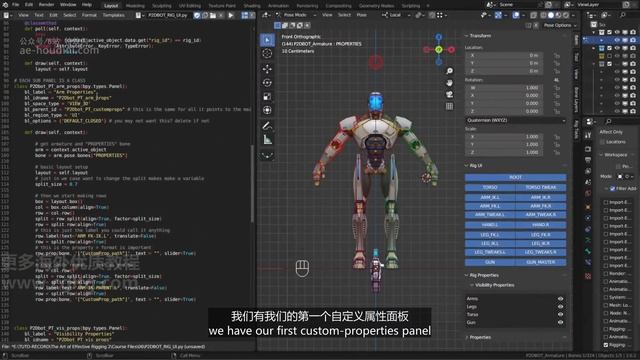The image size is (640, 360).
Task: Activate the Rotate tool in viewport toolbar
Action: tap(267, 83)
